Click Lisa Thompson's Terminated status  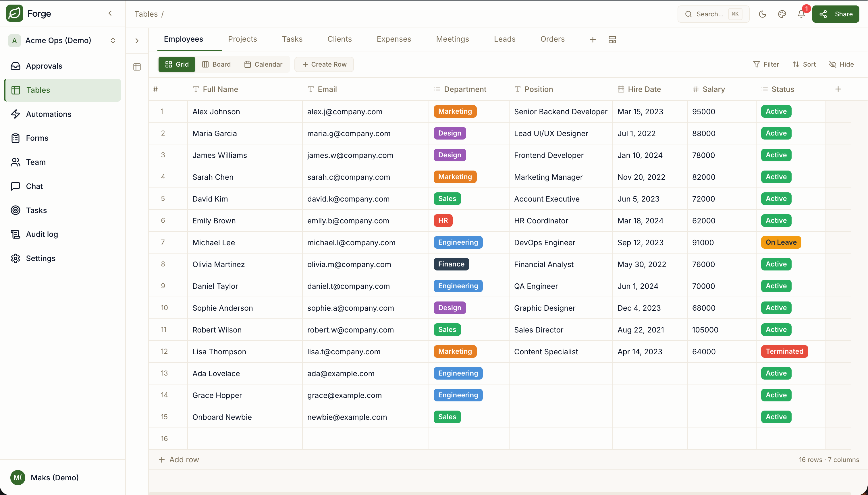point(784,351)
